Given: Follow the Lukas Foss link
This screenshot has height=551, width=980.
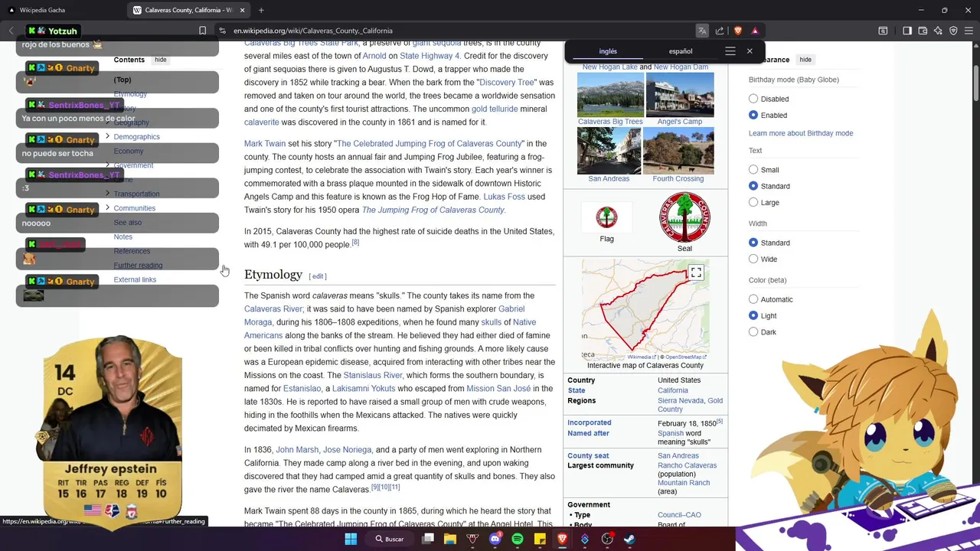Looking at the screenshot, I should (x=504, y=197).
